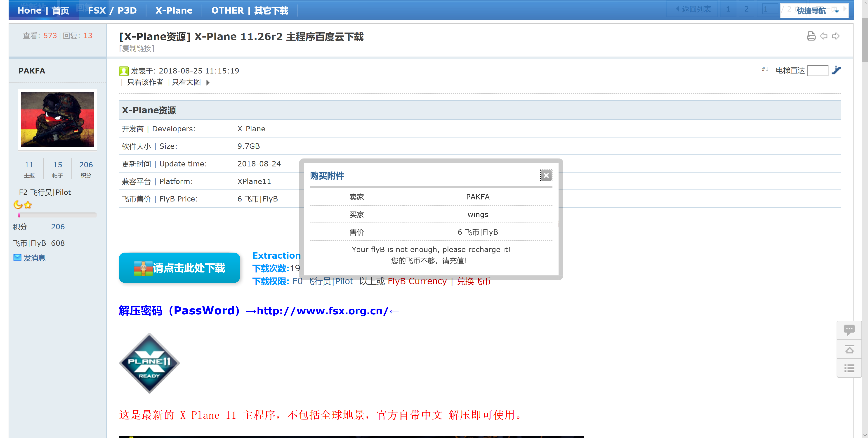
Task: Expand the arrow next to 只看大图
Action: tap(208, 82)
